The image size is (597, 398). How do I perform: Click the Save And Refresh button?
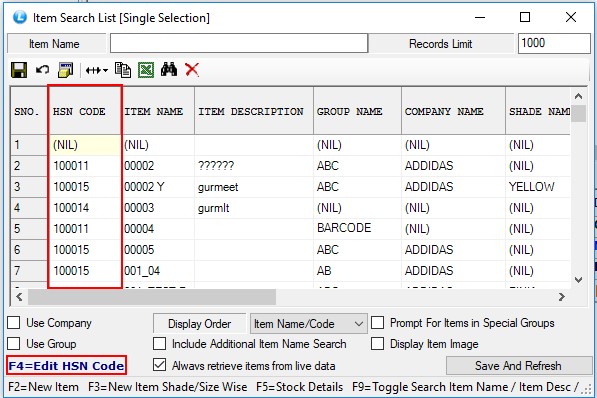518,366
